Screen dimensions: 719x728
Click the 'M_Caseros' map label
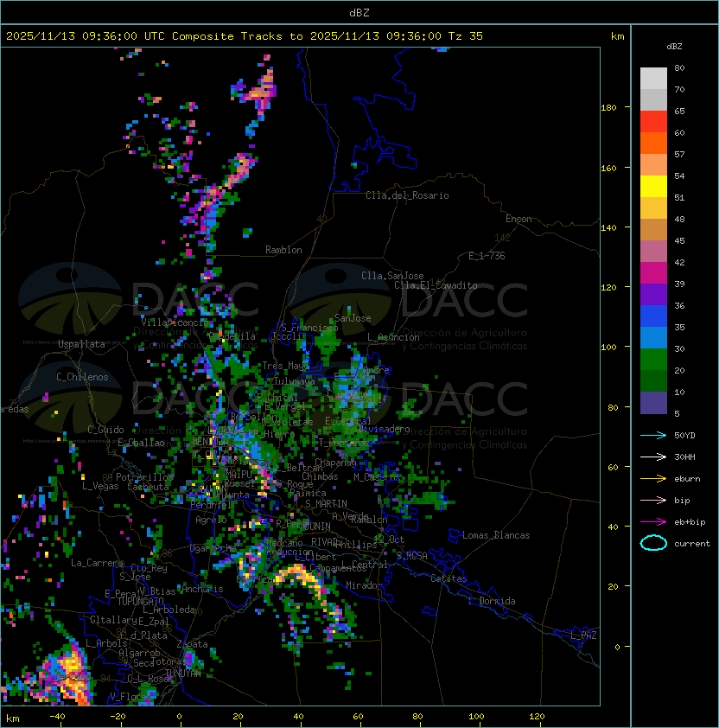pos(377,476)
